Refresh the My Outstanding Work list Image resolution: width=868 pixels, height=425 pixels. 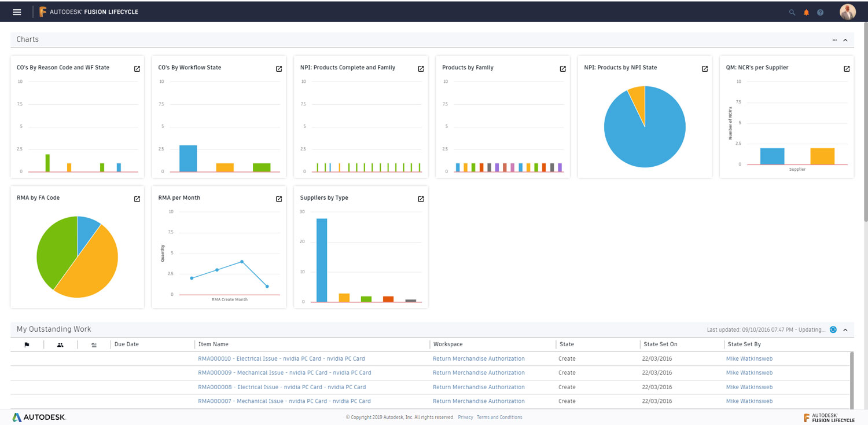833,329
